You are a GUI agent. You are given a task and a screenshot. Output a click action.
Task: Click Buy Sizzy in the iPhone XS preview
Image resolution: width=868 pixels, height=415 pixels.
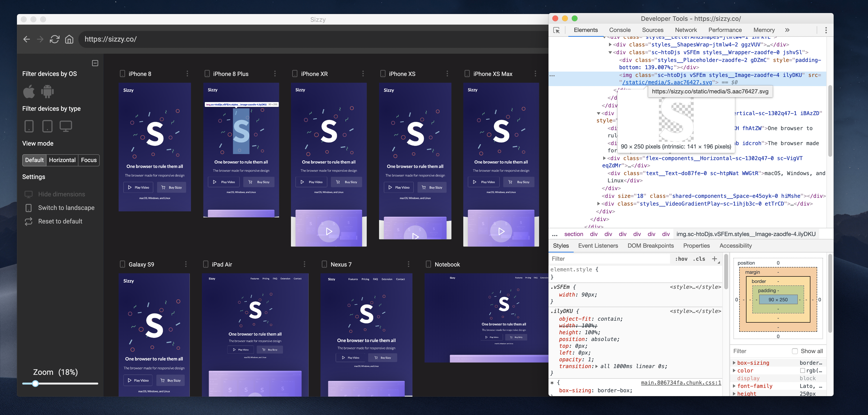tap(432, 187)
